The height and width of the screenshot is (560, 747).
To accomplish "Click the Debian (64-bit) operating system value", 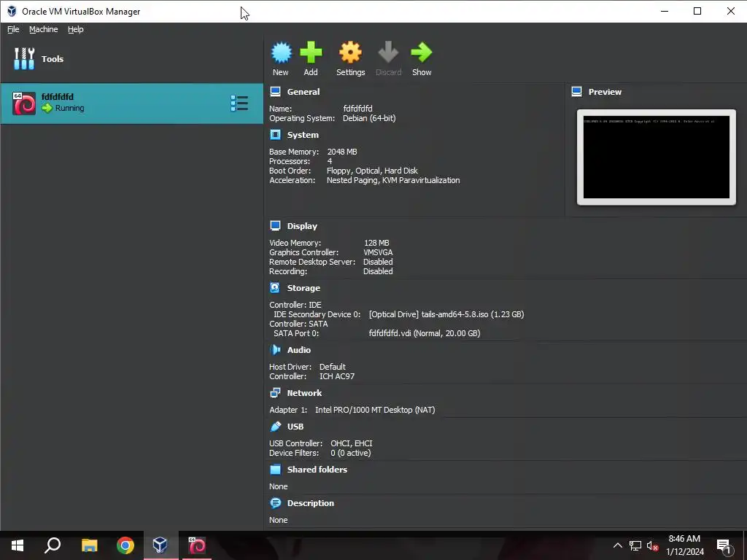I will (x=369, y=118).
